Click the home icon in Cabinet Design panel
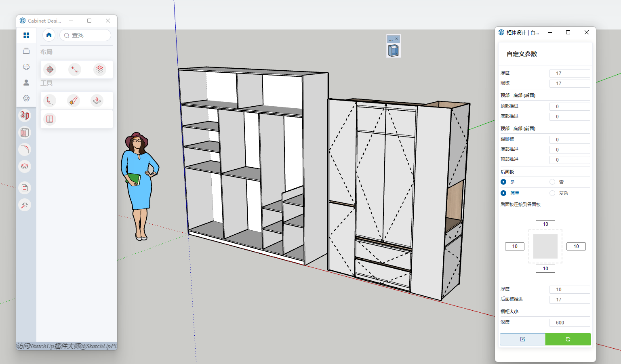Screen dimensions: 621x364 (49, 35)
